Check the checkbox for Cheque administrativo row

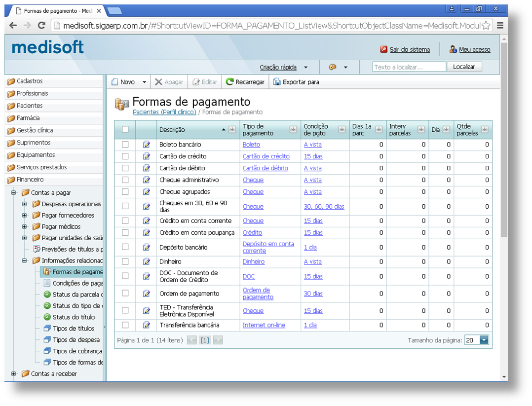tap(125, 180)
